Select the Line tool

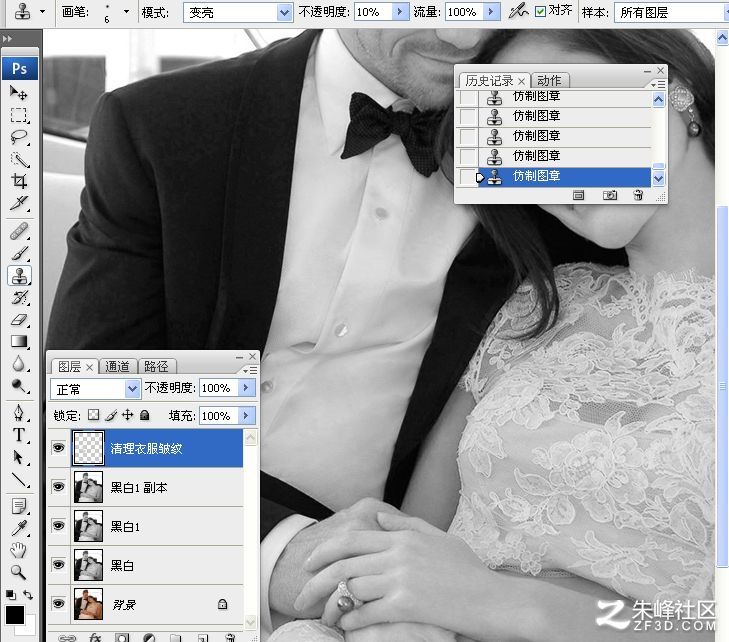19,479
